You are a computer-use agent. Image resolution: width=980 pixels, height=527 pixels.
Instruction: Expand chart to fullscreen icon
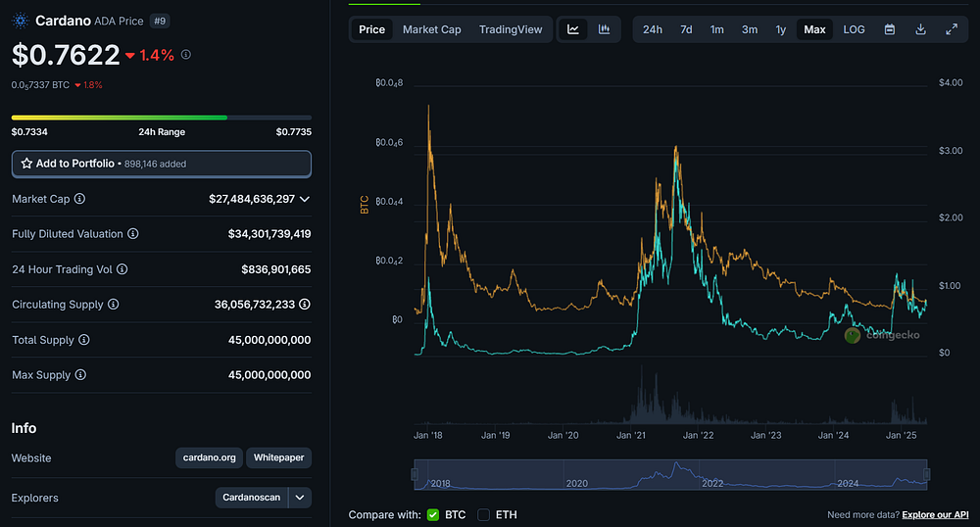[952, 29]
